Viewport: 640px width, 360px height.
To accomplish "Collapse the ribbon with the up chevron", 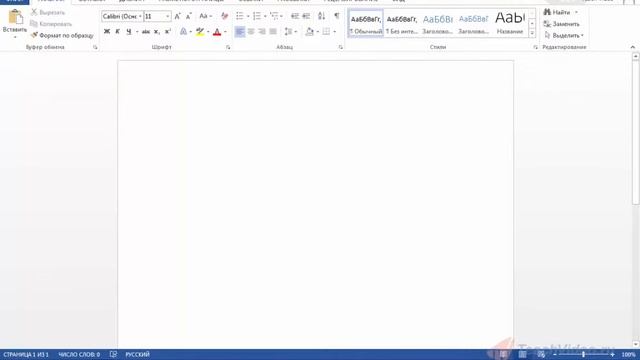I will tap(633, 47).
